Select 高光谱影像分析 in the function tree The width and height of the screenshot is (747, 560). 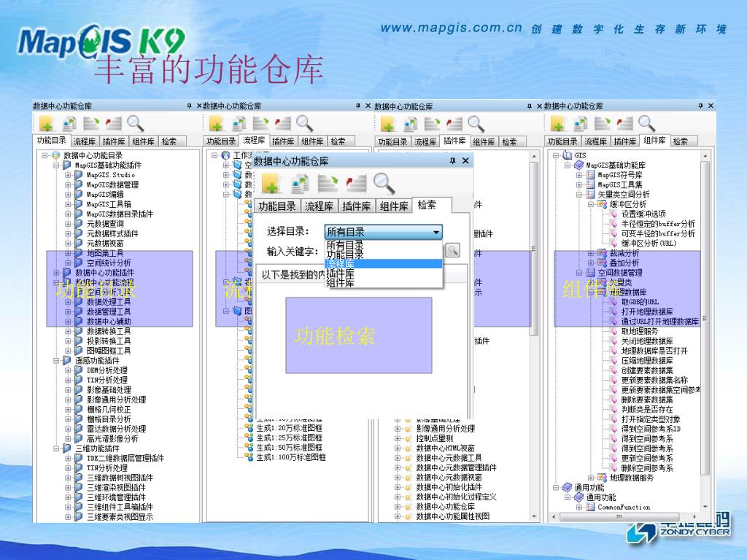[112, 438]
